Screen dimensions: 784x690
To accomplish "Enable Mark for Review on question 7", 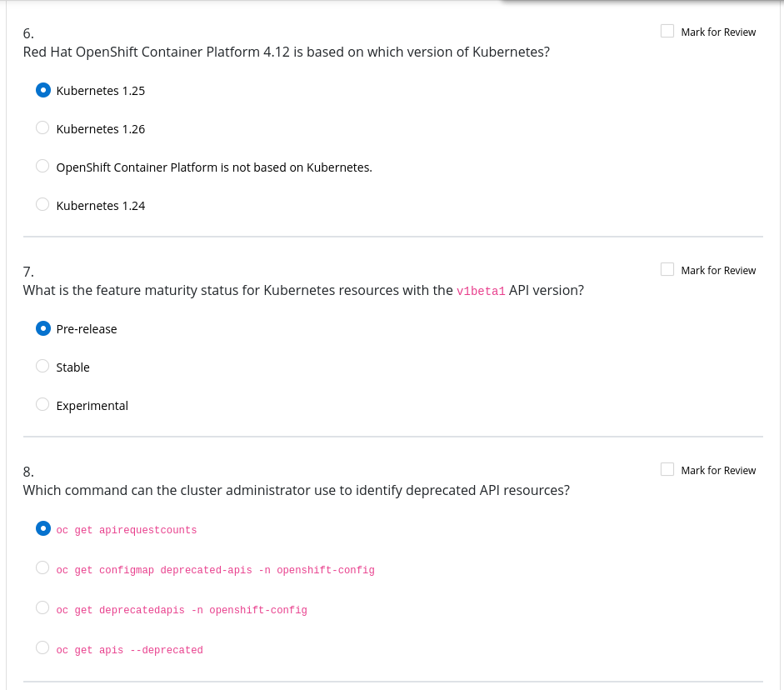I will (667, 270).
